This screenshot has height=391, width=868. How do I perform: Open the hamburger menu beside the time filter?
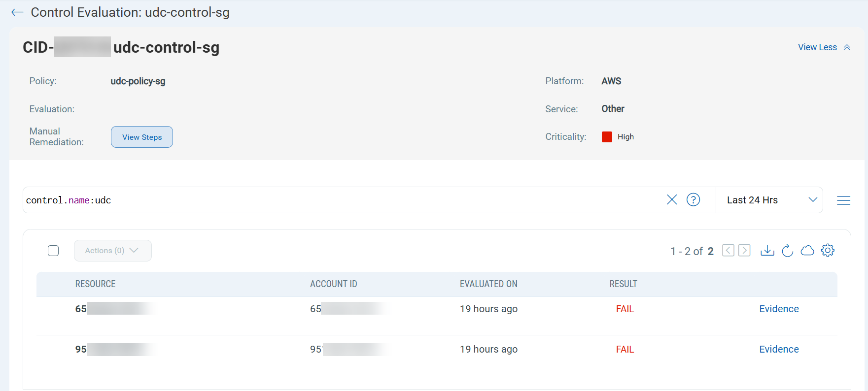point(843,200)
